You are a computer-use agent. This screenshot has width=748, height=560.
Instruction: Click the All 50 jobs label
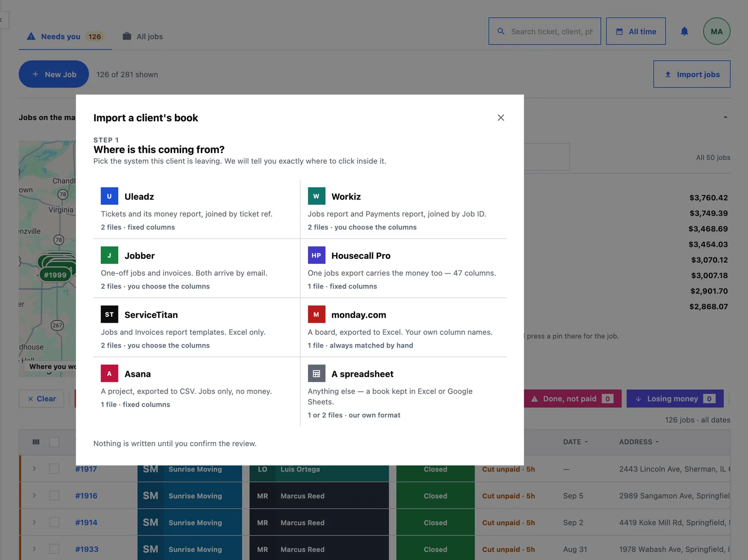click(x=713, y=157)
